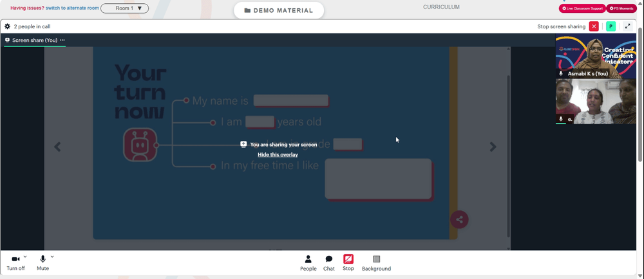Stop sharing via bottom Stop button
The width and height of the screenshot is (644, 279).
tap(348, 263)
